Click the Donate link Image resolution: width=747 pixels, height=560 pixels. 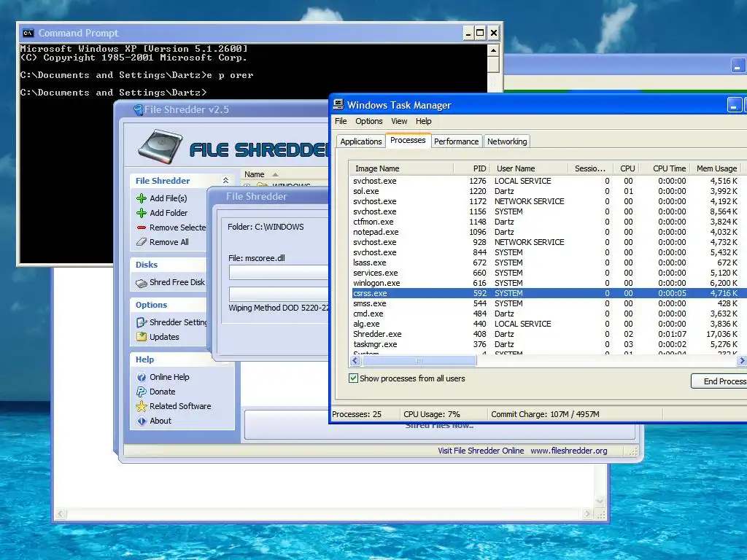click(163, 392)
